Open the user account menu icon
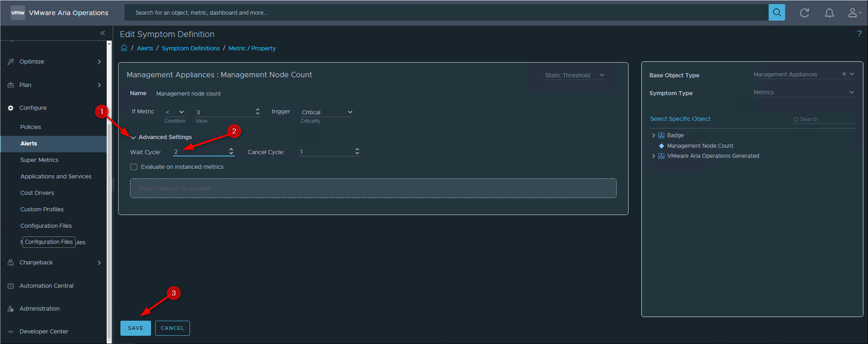The height and width of the screenshot is (344, 868). click(x=853, y=13)
